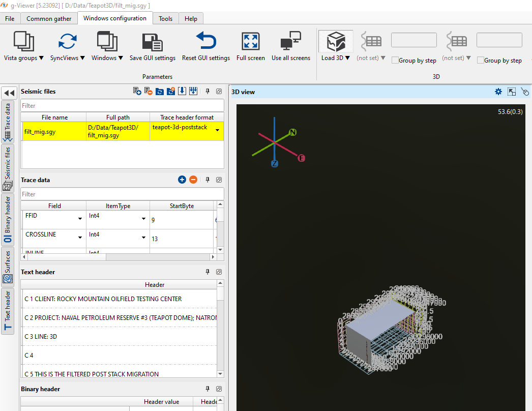Viewport: 532px width, 411px height.
Task: Click the Use all screens icon
Action: click(290, 42)
